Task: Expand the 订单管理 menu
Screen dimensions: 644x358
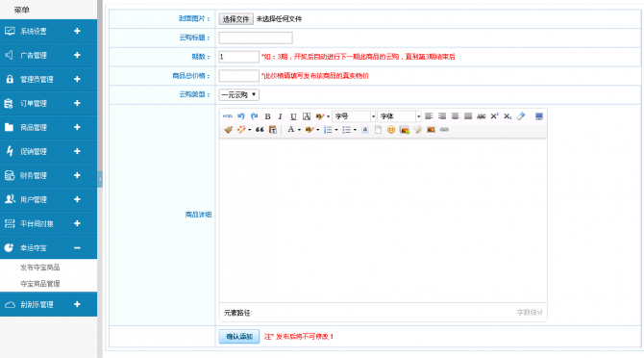Action: click(48, 103)
